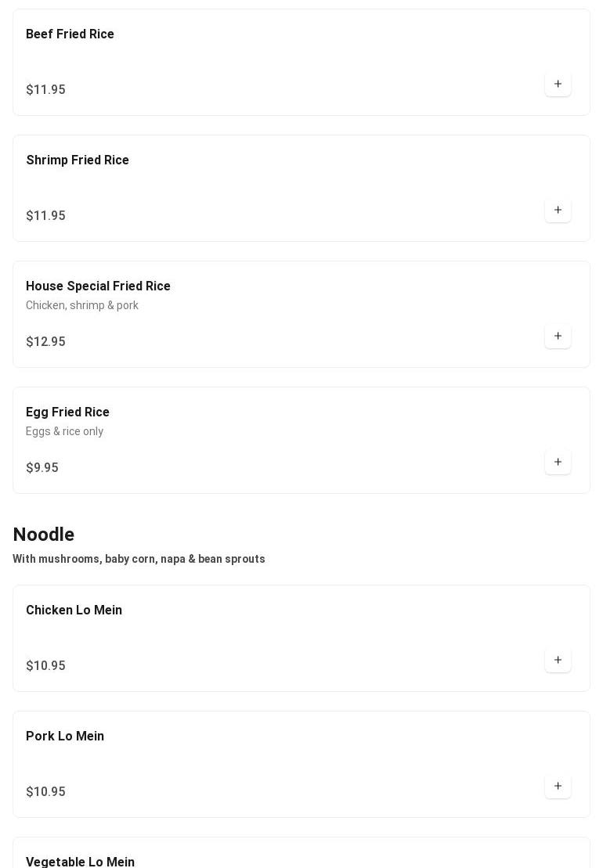This screenshot has height=868, width=603.
Task: Select House Special Fried Rice title
Action: tap(98, 286)
